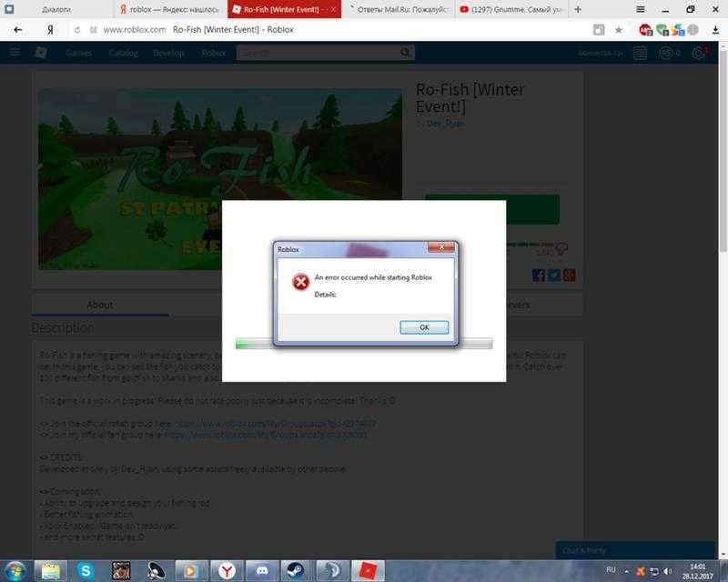This screenshot has height=582, width=728.
Task: Open the Robux balance icon
Action: [x=666, y=53]
